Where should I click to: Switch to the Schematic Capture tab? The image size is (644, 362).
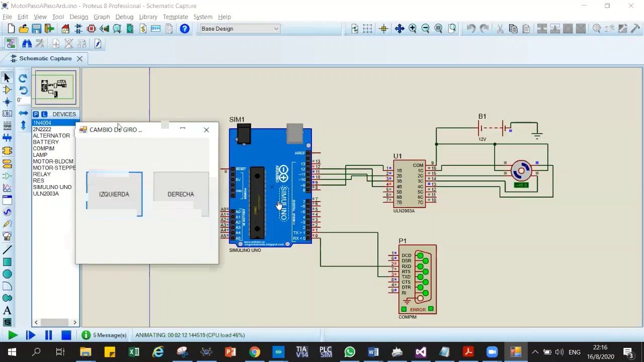click(x=45, y=58)
